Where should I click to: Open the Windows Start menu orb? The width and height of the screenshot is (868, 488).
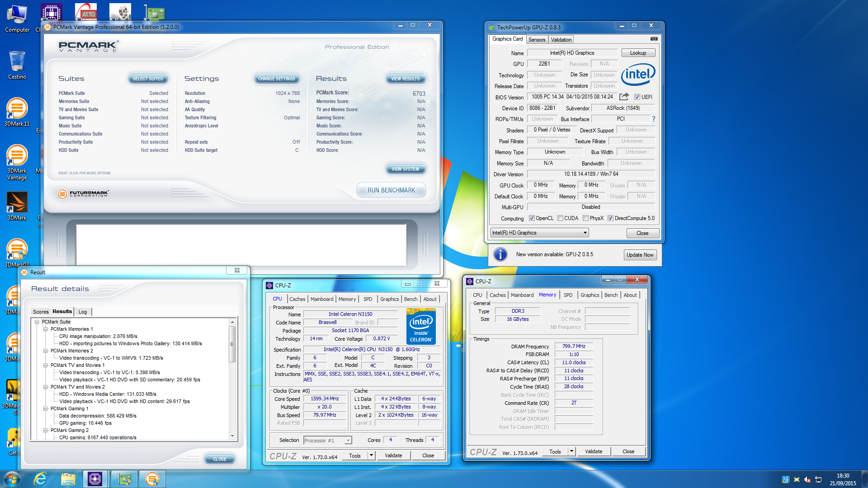[x=12, y=479]
